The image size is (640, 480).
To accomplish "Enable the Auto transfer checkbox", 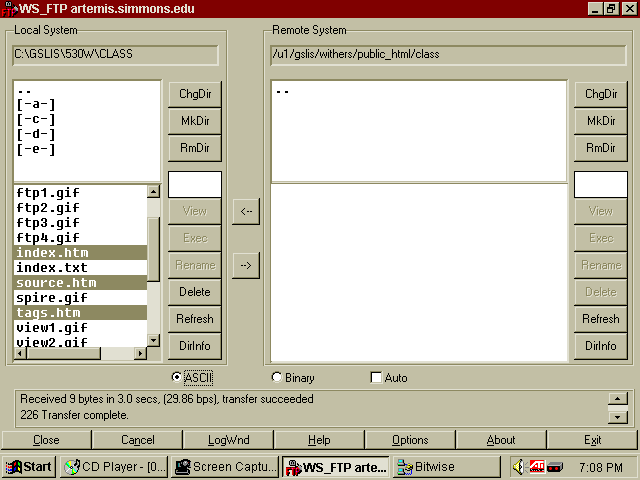I will [x=376, y=378].
